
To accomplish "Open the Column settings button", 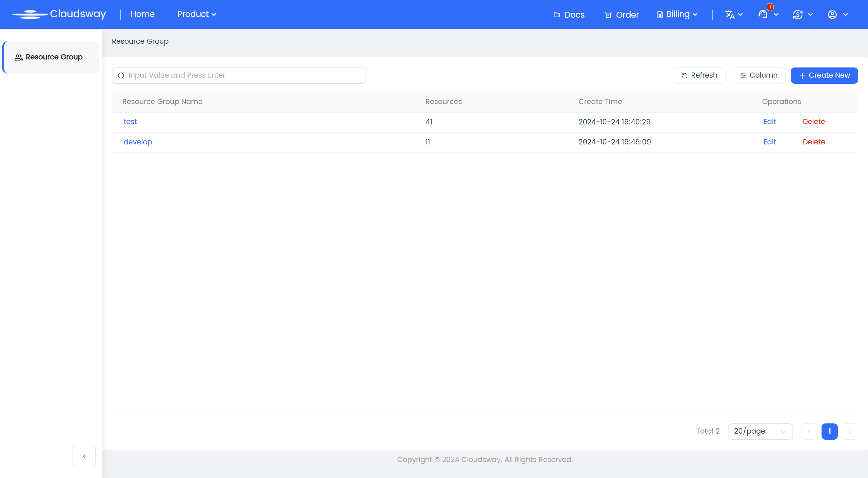I will point(758,75).
